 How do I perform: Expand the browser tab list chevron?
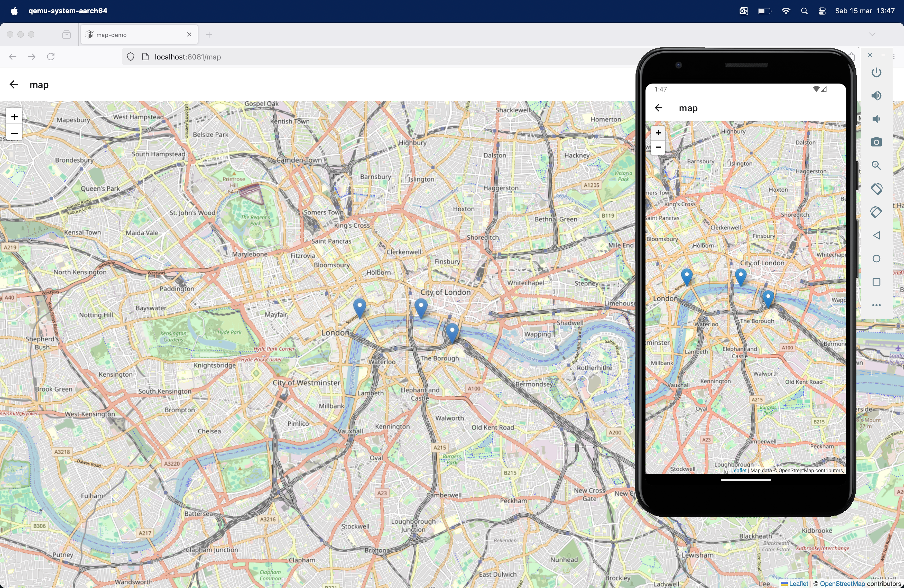pyautogui.click(x=872, y=34)
